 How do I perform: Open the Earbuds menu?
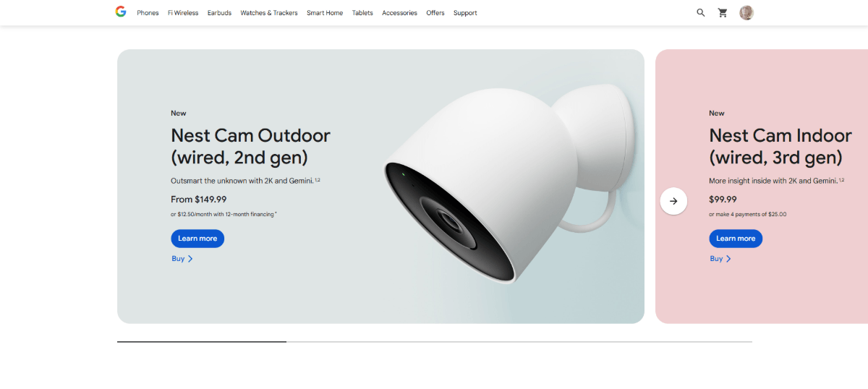pyautogui.click(x=219, y=13)
